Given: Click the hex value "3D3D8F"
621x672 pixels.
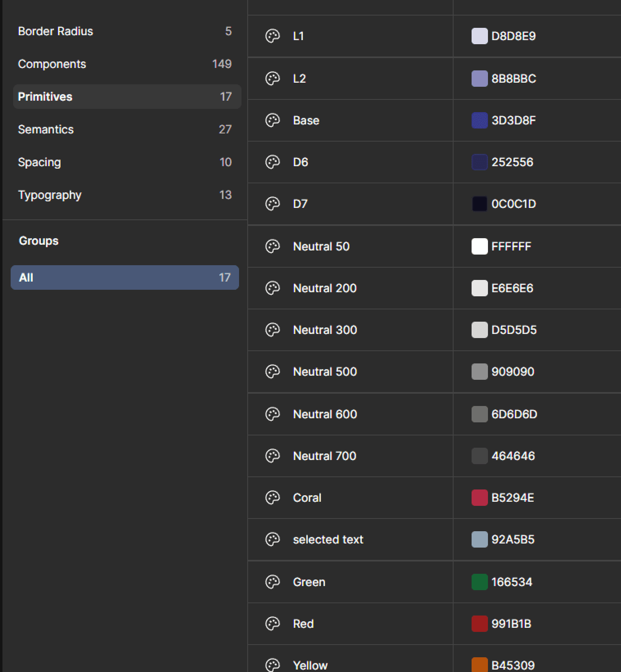Looking at the screenshot, I should [513, 120].
